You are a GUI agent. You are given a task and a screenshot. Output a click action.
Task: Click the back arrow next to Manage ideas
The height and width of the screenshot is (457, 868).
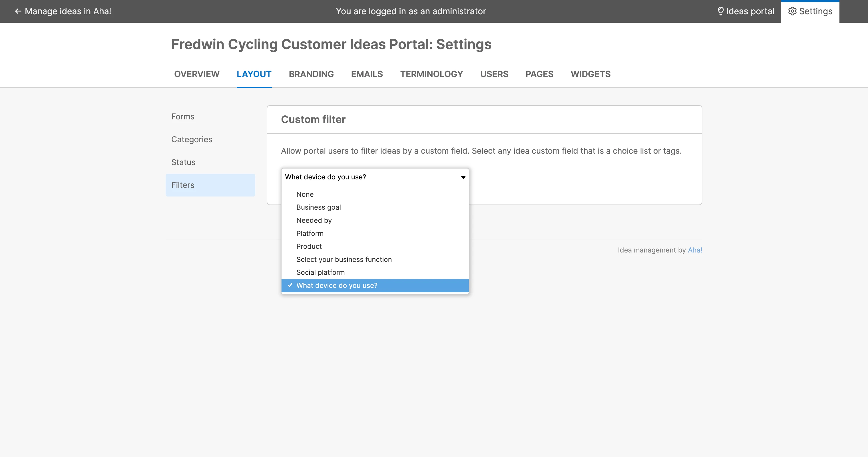[18, 11]
